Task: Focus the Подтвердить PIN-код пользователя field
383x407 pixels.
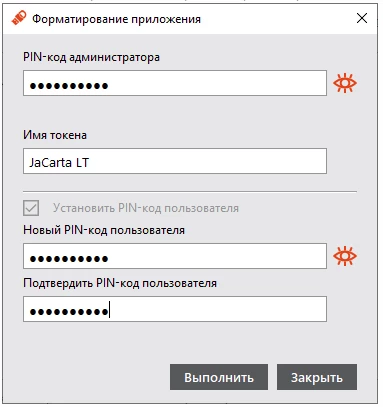Action: [x=175, y=309]
